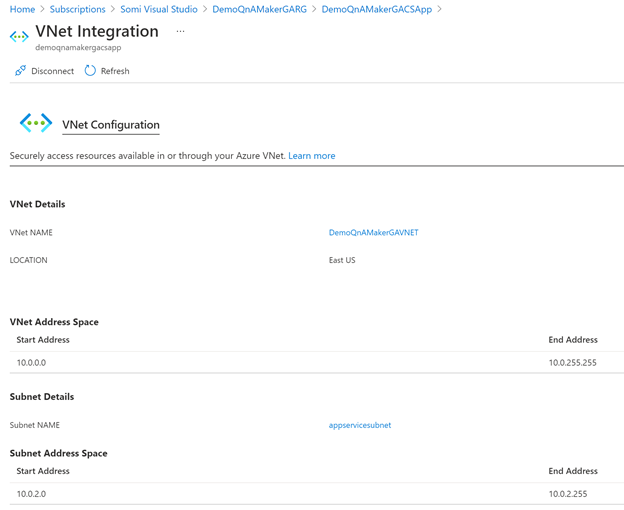Click the Disconnect button label

click(53, 71)
